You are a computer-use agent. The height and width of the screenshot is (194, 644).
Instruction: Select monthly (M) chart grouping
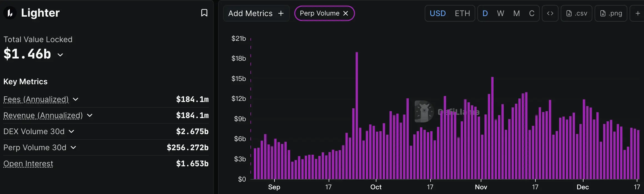(x=516, y=13)
